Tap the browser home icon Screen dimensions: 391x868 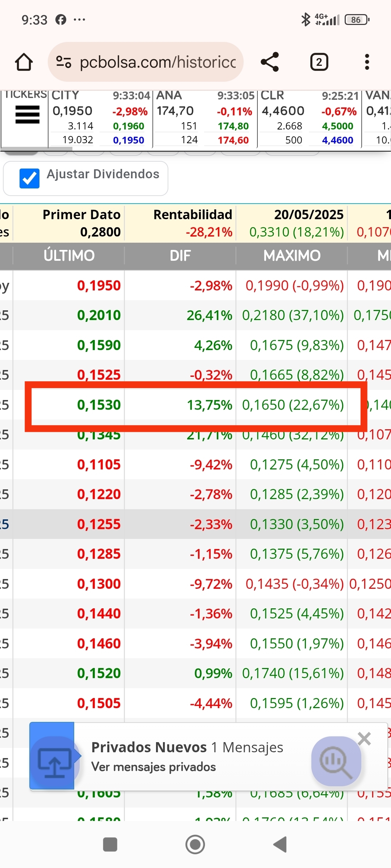point(24,62)
